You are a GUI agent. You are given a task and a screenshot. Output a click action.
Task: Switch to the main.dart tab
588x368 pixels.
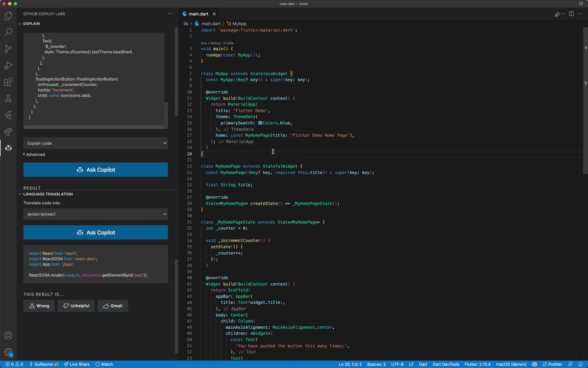(x=199, y=14)
